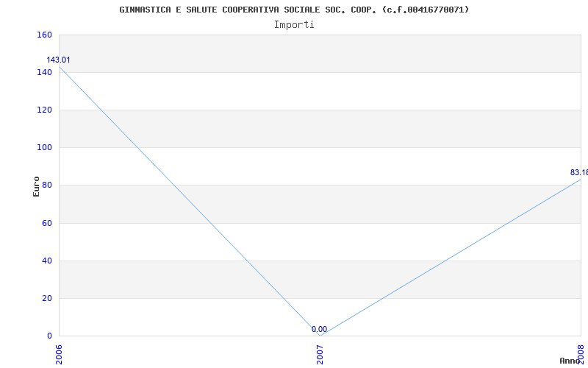Viewport: 588px width, 368px height.
Task: Click the 2008 x-axis label
Action: pyautogui.click(x=581, y=355)
